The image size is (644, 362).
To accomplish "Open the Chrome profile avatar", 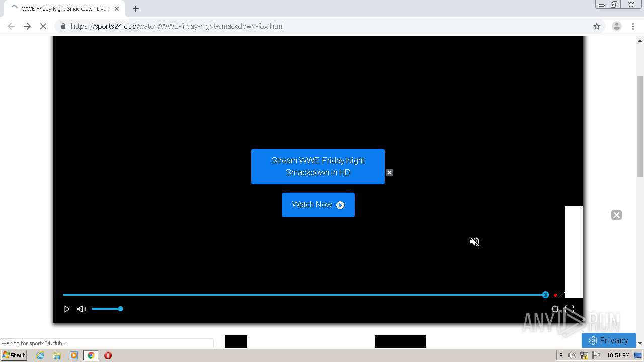I will tap(616, 26).
